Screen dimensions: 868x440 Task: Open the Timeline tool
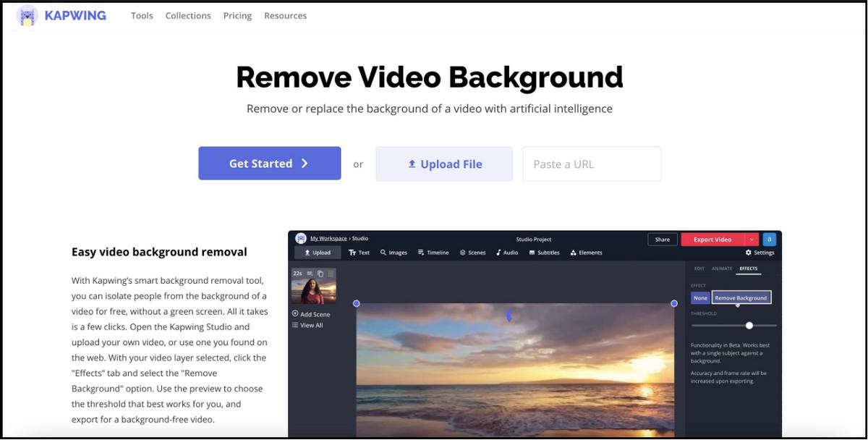(433, 253)
